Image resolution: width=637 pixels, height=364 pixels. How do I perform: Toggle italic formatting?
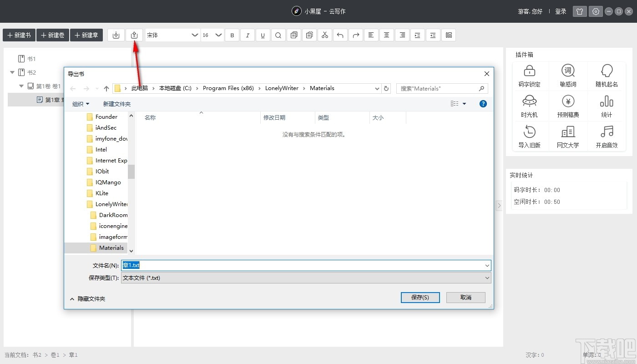pyautogui.click(x=248, y=35)
